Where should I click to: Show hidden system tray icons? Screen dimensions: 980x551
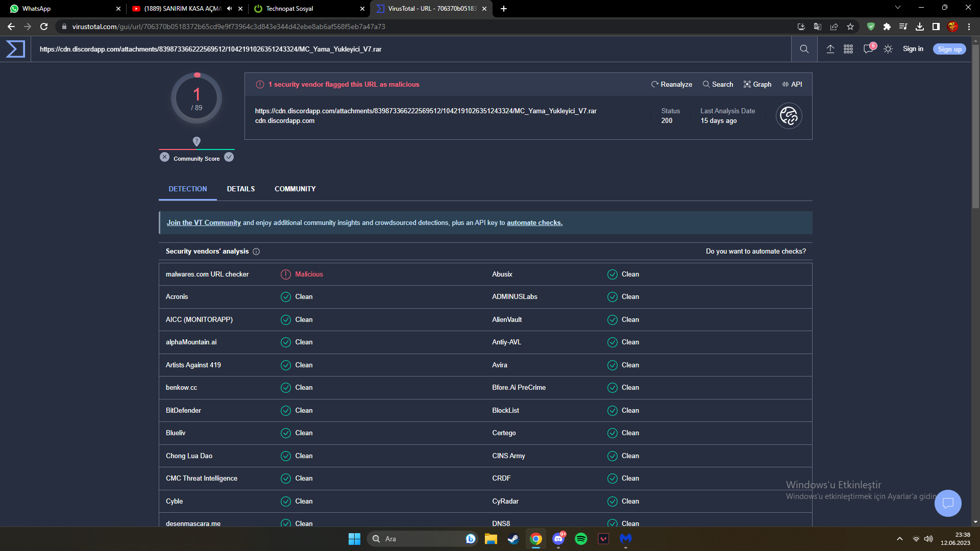click(900, 539)
